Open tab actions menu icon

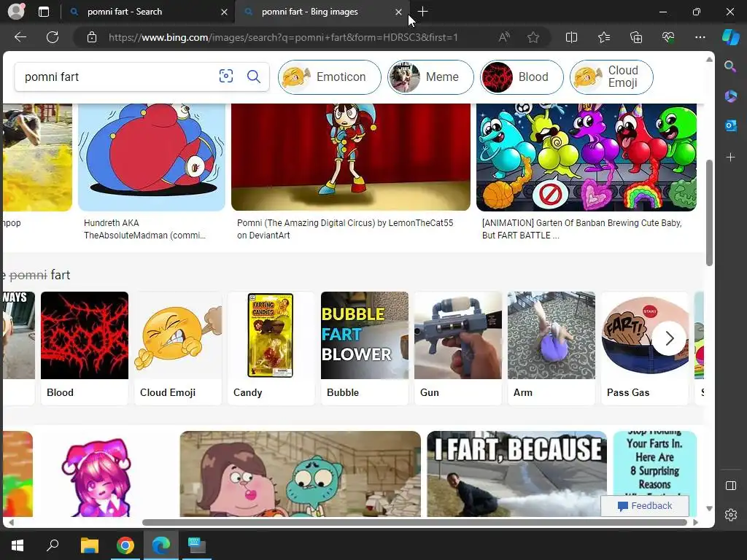(43, 12)
